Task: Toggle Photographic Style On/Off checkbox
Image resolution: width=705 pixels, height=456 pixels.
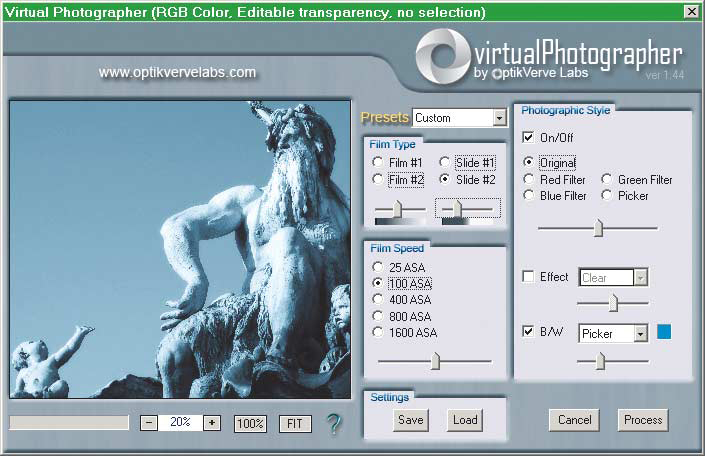Action: click(528, 137)
